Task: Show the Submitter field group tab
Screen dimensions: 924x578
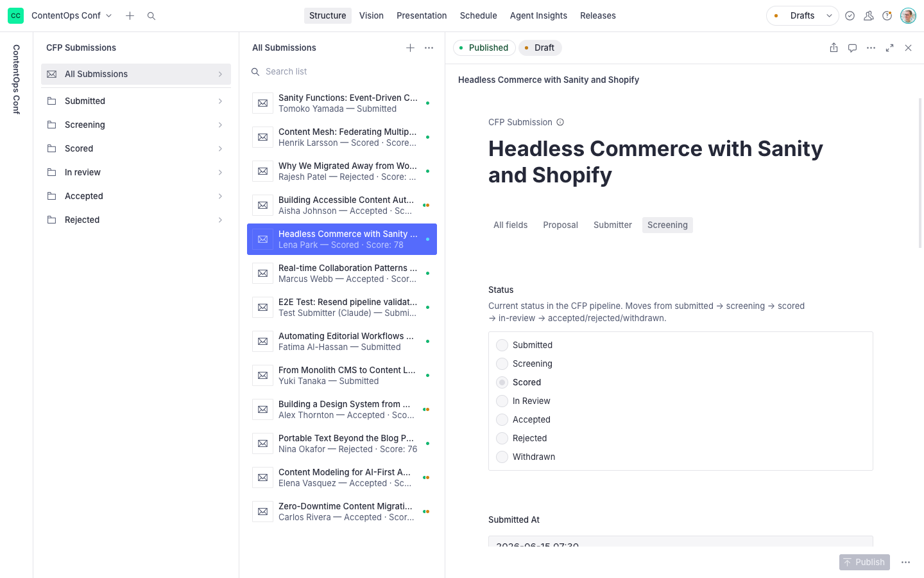Action: tap(612, 225)
